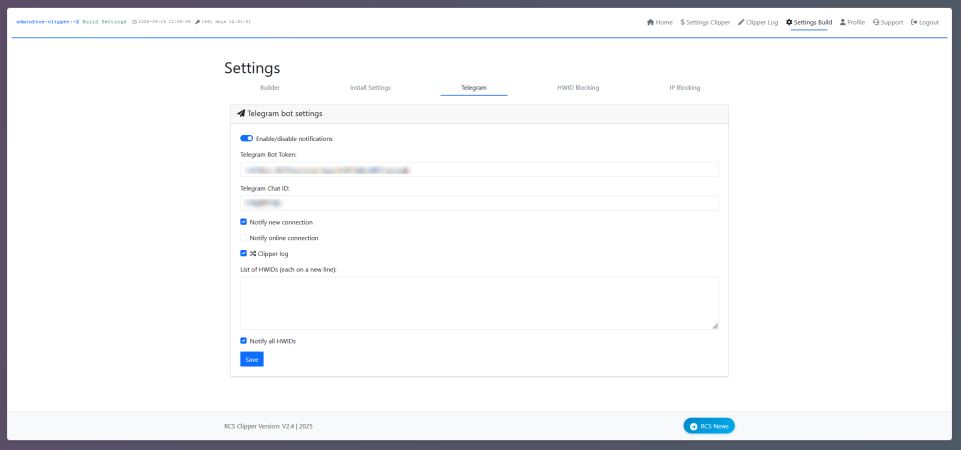
Task: Click the clock icon beside the date
Action: tap(134, 21)
